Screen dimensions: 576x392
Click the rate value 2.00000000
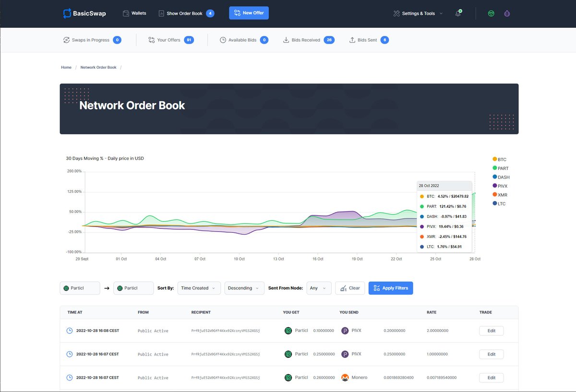click(x=437, y=331)
